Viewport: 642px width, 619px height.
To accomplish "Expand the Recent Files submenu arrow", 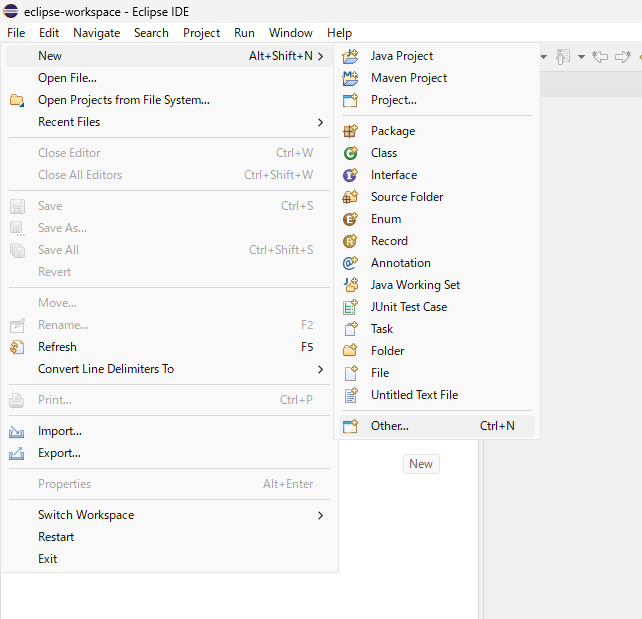I will (321, 122).
